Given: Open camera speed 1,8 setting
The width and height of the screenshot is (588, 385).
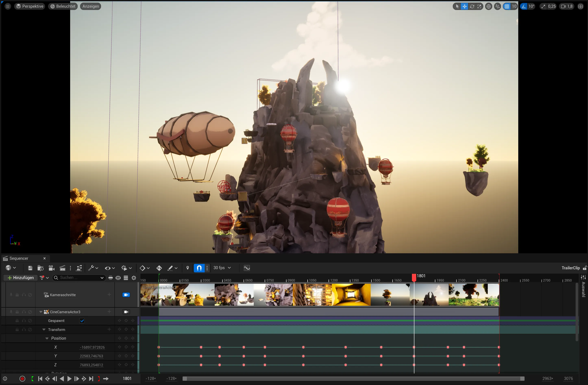Looking at the screenshot, I should [567, 7].
